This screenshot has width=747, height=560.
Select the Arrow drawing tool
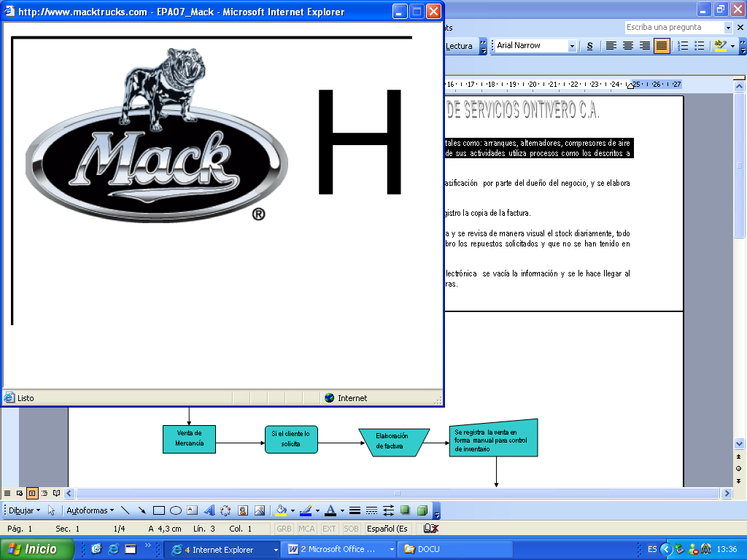click(x=142, y=510)
